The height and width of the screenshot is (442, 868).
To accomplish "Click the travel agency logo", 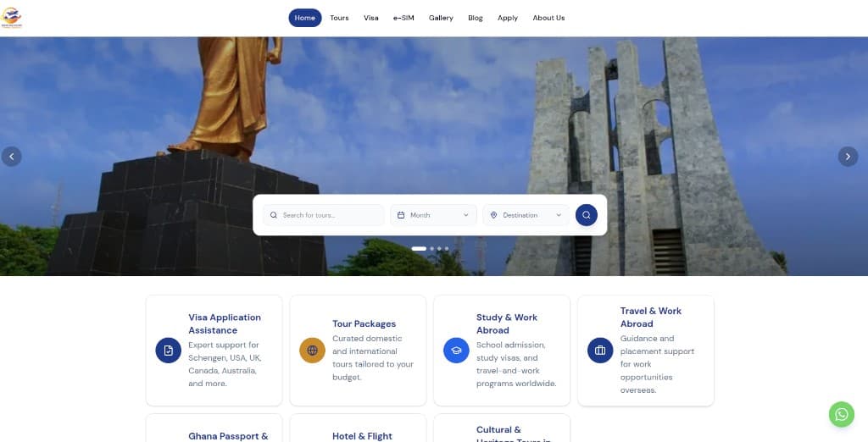I will [x=11, y=18].
